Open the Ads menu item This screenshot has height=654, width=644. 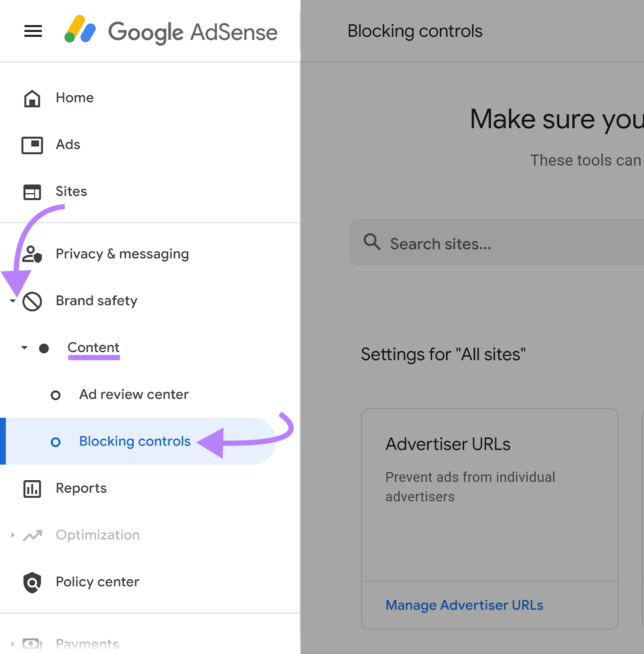(68, 145)
